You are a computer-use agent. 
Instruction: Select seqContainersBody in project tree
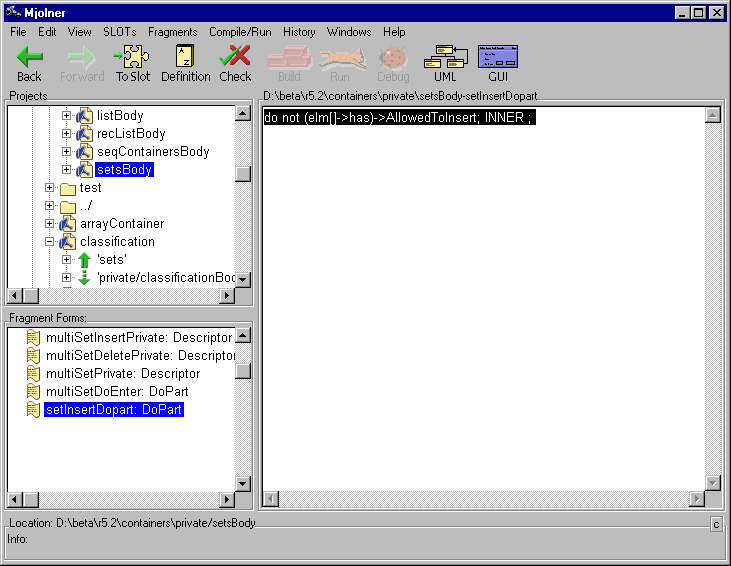[152, 152]
